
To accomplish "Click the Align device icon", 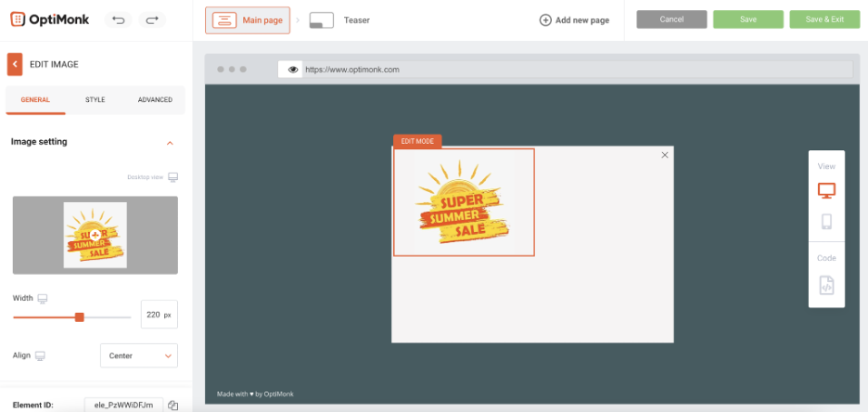I will pyautogui.click(x=39, y=355).
